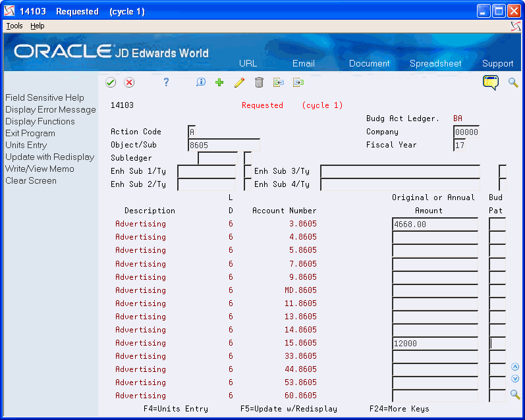Click the Enh Sub 3/Ty input field
The height and width of the screenshot is (420, 525).
[400, 171]
